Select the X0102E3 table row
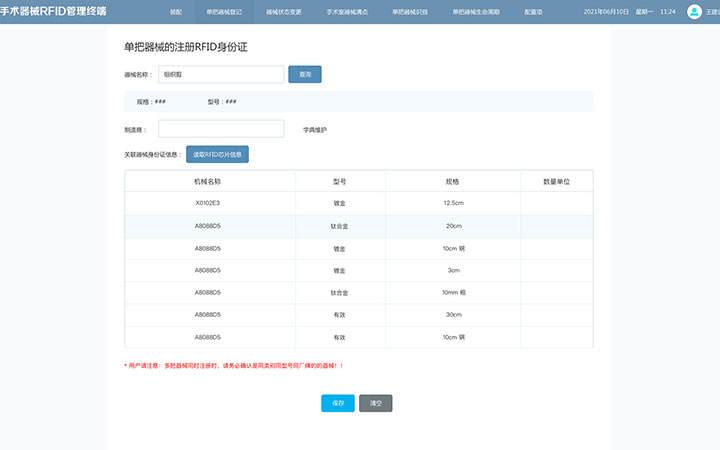This screenshot has height=450, width=720. tap(358, 203)
